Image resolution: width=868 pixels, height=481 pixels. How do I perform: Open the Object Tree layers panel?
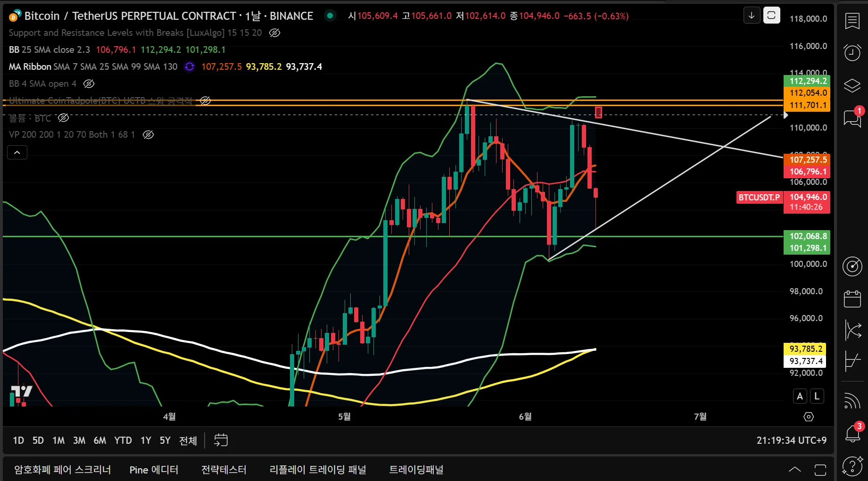point(852,85)
